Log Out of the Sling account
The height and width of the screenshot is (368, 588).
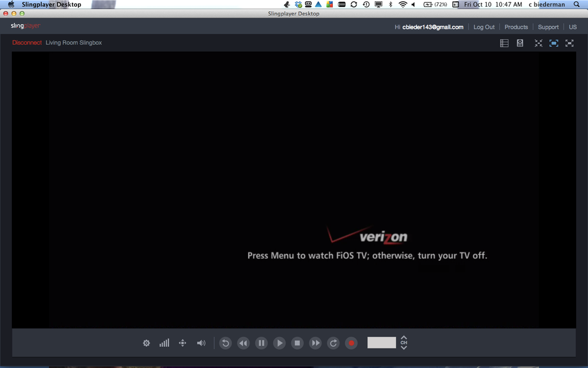click(484, 27)
